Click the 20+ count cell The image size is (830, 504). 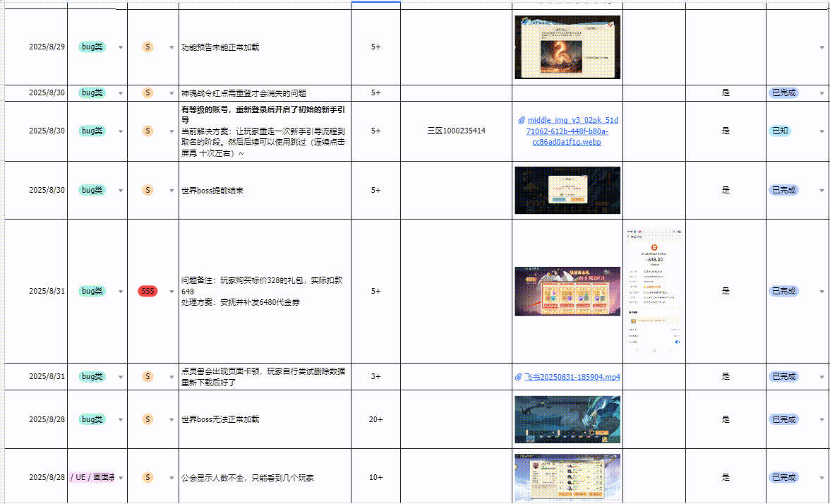coord(375,419)
